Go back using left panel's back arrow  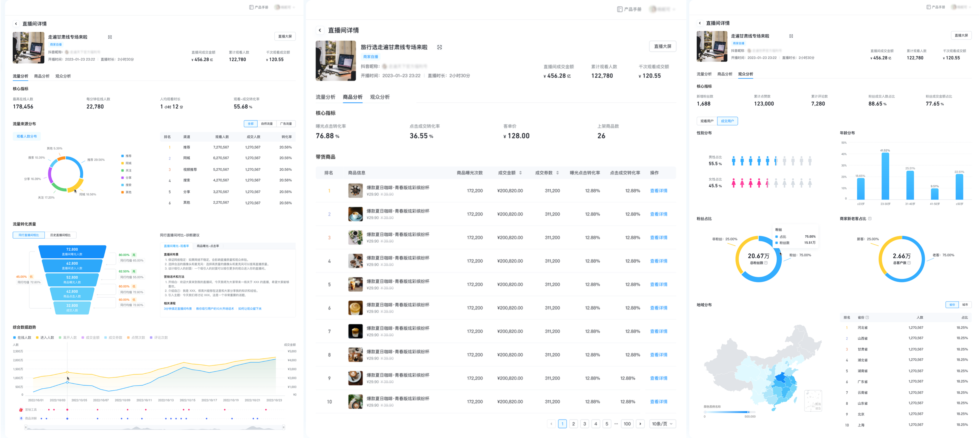coord(16,24)
